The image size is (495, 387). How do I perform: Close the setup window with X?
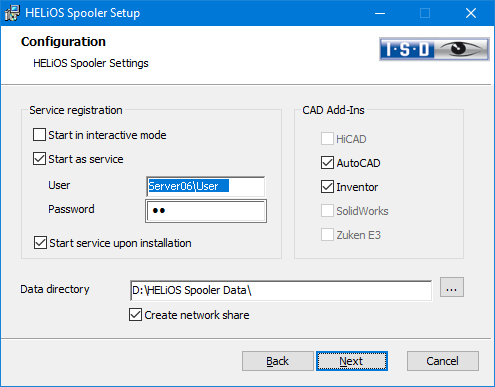(471, 13)
